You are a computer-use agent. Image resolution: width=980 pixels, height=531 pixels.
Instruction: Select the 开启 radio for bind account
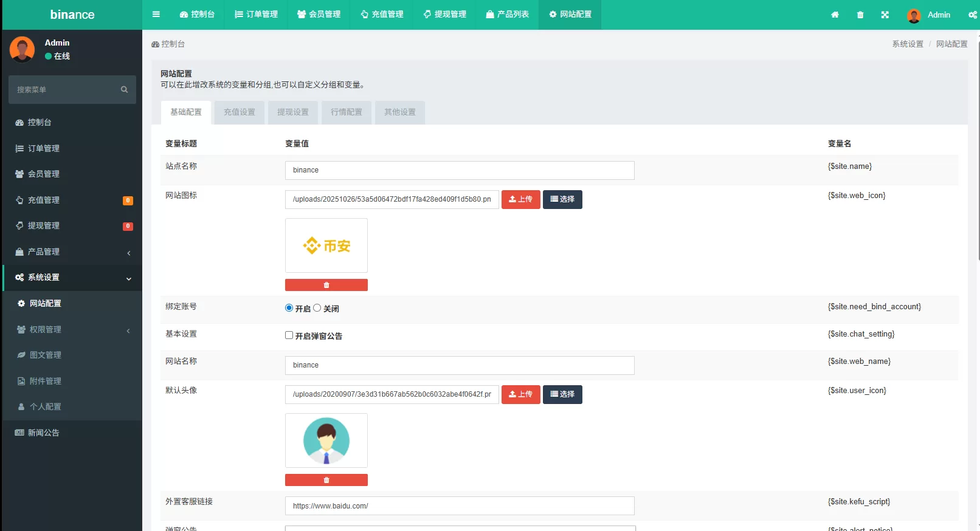coord(289,308)
